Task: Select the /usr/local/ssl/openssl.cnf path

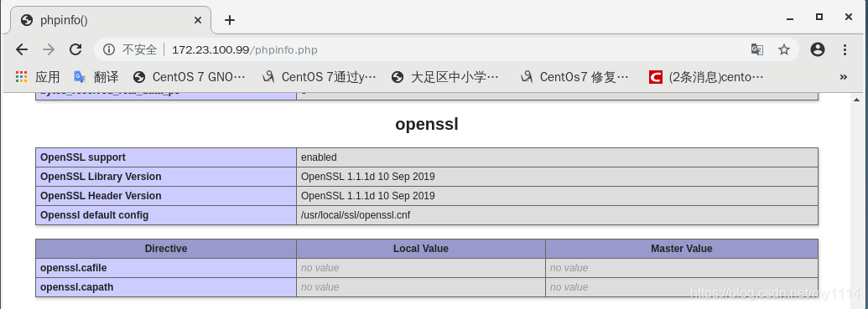Action: 356,215
